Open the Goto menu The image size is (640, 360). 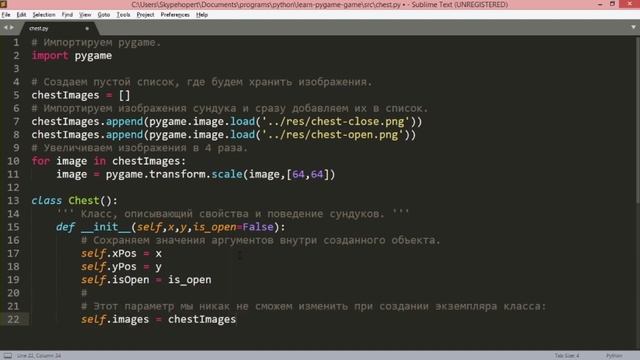[x=104, y=15]
